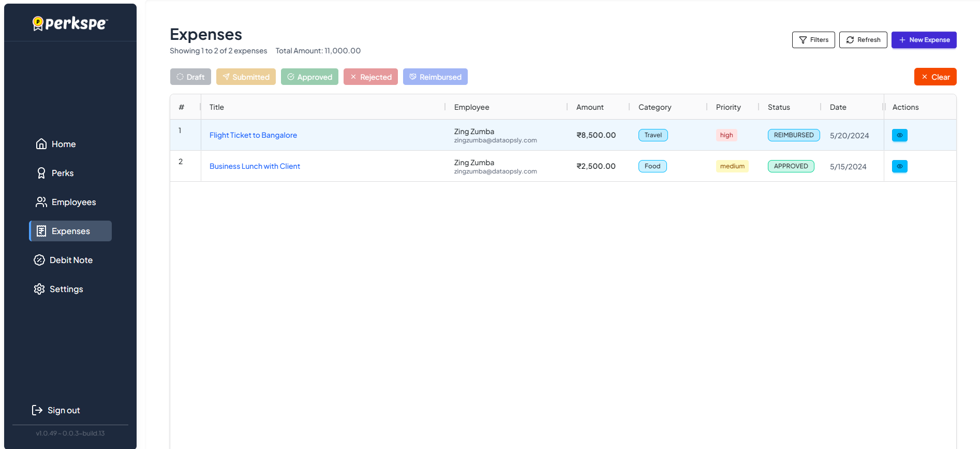
Task: View Flight Ticket to Bangalore with eye icon
Action: tap(899, 135)
